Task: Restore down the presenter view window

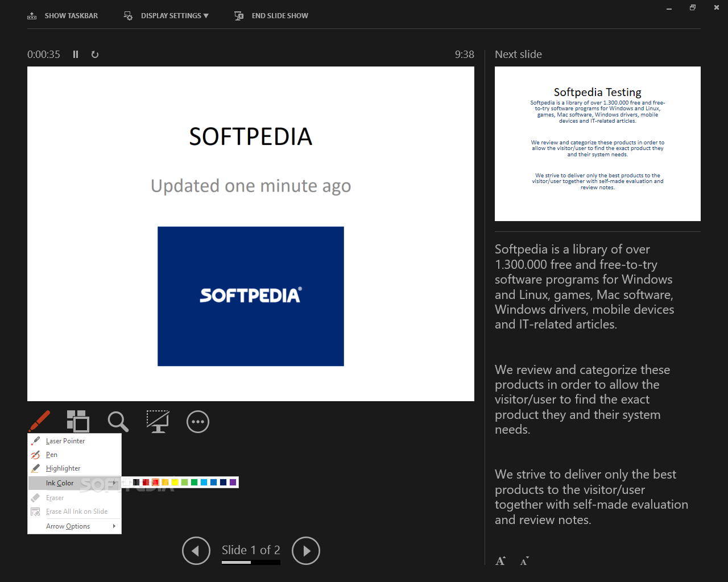Action: click(692, 7)
